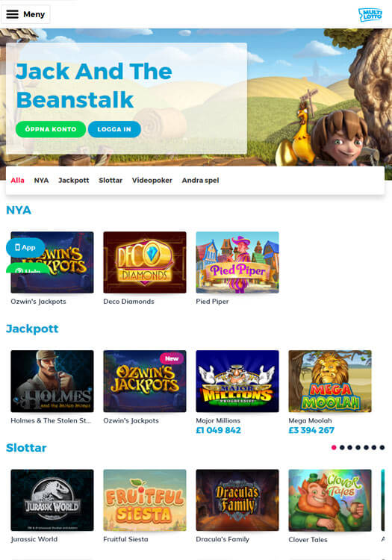Select the Videopoker tab
Image resolution: width=392 pixels, height=560 pixels.
pos(152,181)
